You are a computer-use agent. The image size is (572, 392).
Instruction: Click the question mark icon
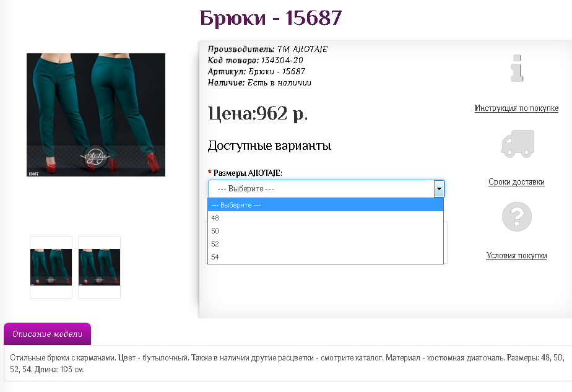point(516,217)
